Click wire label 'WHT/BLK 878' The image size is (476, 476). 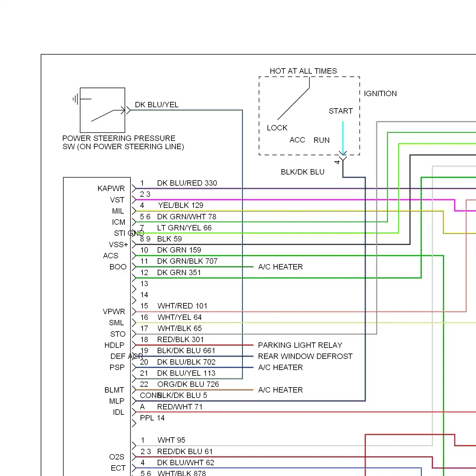click(x=182, y=473)
